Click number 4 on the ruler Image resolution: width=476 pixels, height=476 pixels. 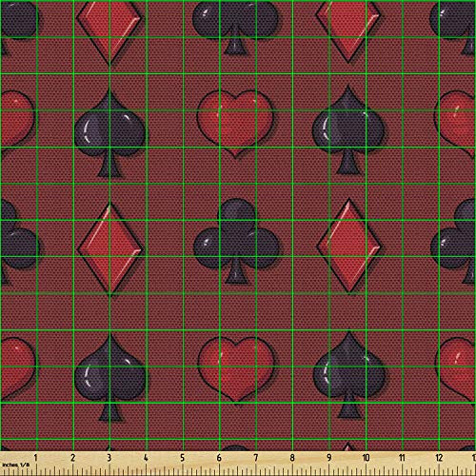tap(146, 458)
